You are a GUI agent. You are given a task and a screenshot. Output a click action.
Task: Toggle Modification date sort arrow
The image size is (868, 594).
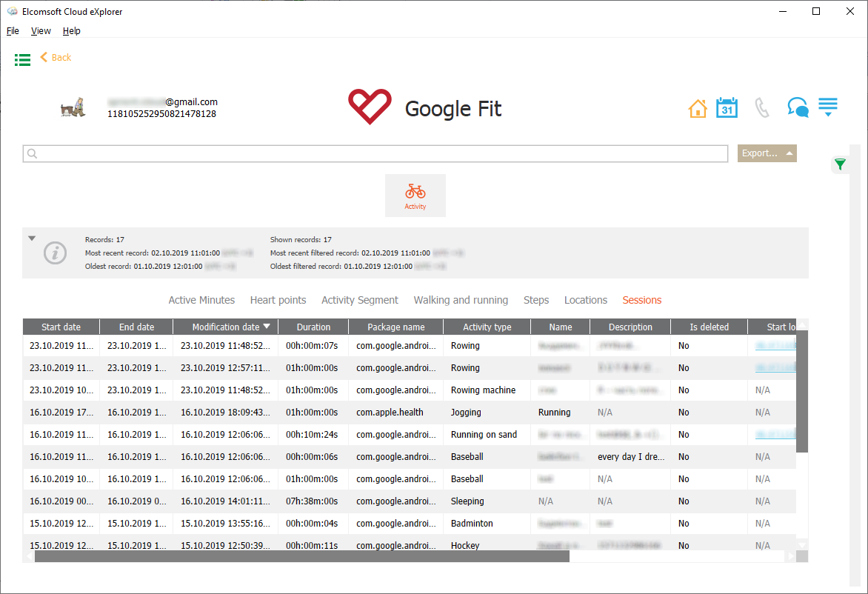pos(267,327)
